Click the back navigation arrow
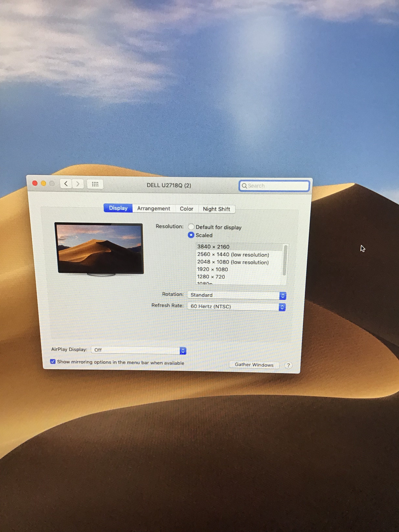Viewport: 399px width, 532px height. 66,184
